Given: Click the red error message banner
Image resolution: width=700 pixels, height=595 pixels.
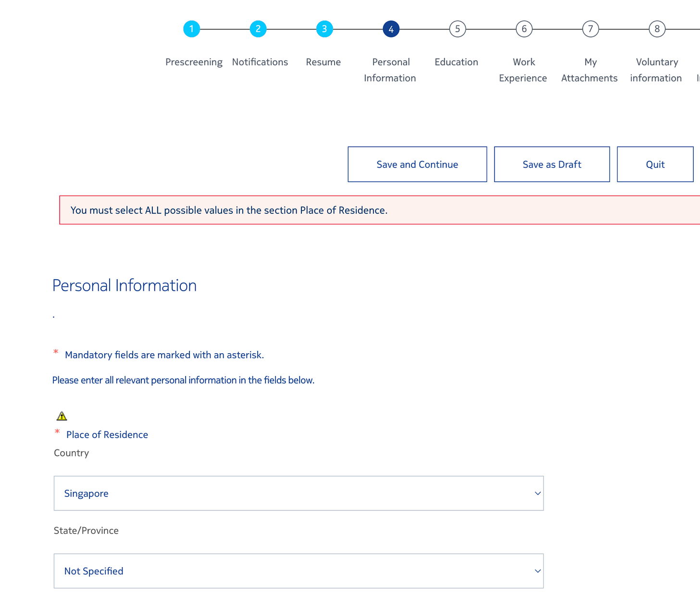Looking at the screenshot, I should tap(229, 210).
